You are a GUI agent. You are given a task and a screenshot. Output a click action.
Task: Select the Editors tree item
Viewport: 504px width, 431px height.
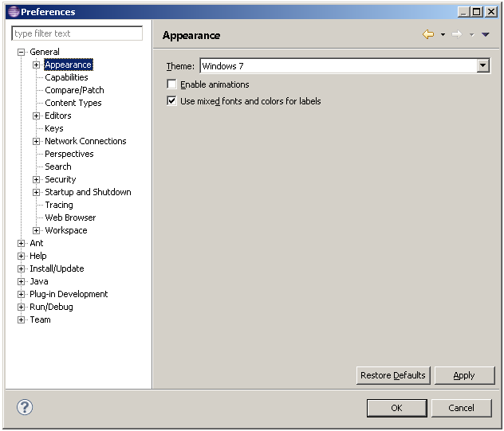58,116
